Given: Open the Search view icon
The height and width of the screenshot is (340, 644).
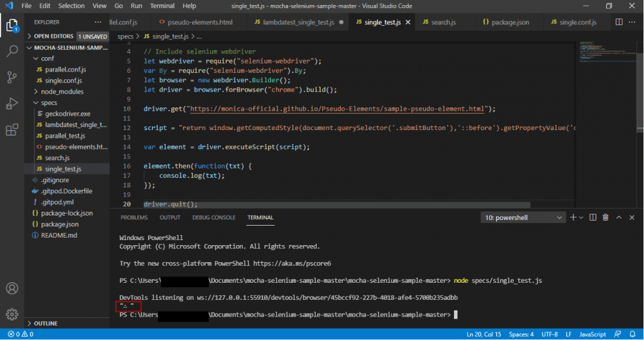Looking at the screenshot, I should pyautogui.click(x=12, y=52).
